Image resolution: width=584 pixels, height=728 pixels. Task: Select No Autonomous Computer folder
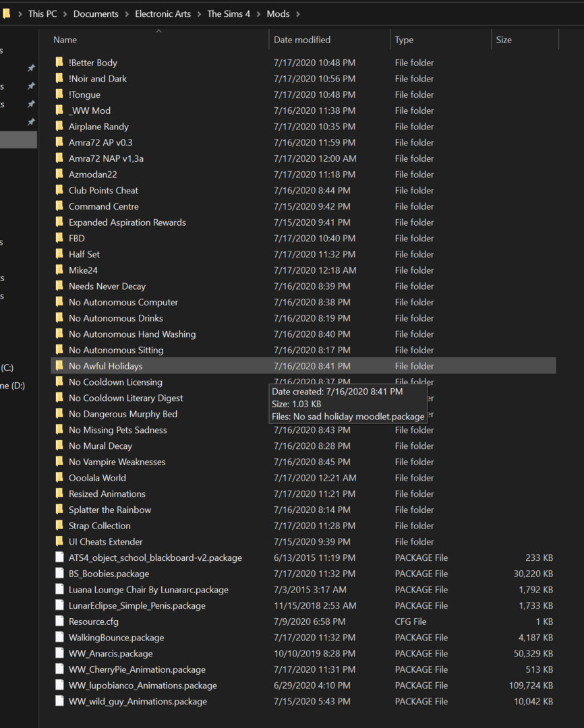coord(123,302)
